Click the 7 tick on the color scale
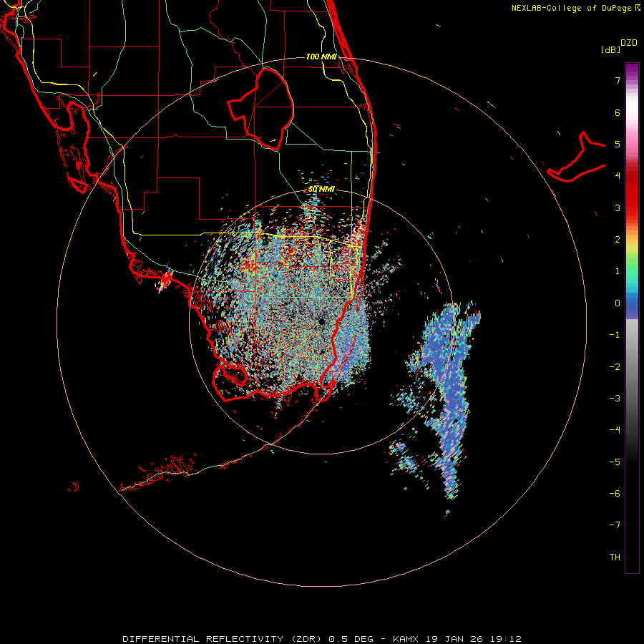644x644 pixels. (x=618, y=80)
